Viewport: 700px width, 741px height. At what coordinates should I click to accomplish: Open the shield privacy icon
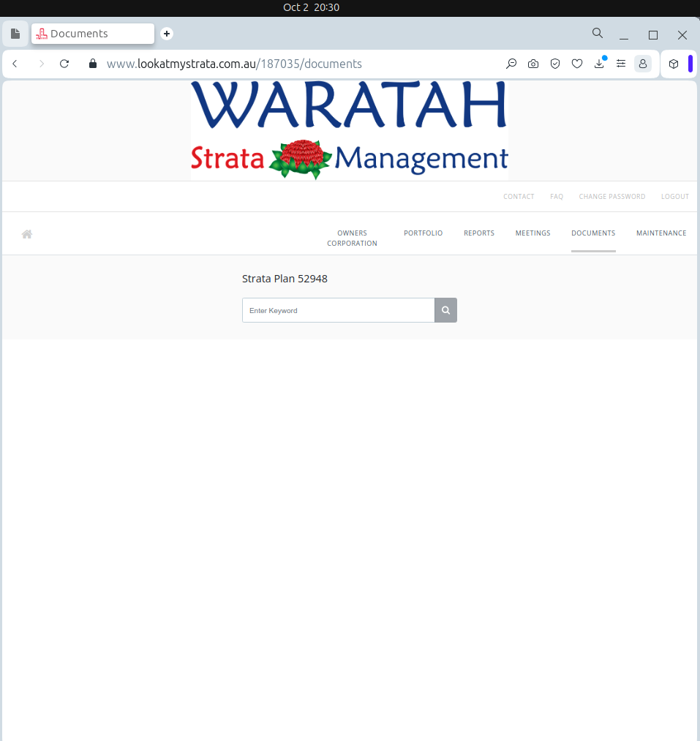coord(555,64)
